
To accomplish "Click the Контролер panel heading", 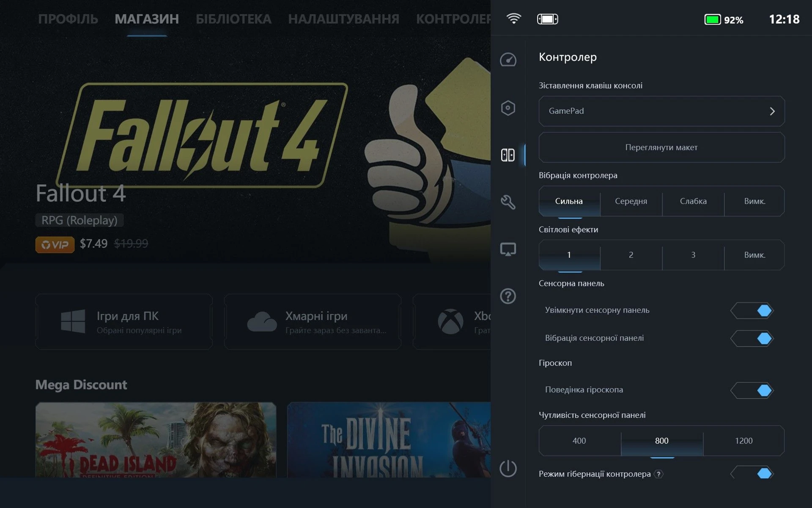I will pyautogui.click(x=568, y=57).
